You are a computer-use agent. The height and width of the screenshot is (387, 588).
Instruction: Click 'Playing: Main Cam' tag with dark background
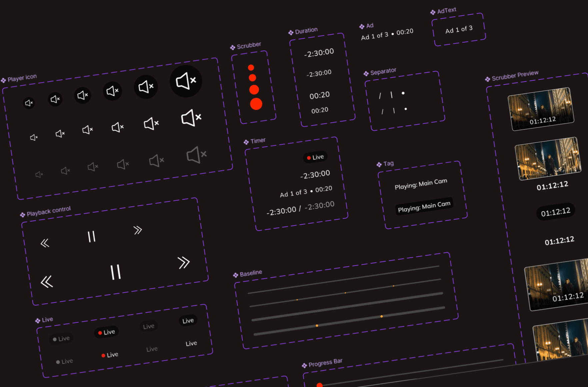tap(424, 207)
